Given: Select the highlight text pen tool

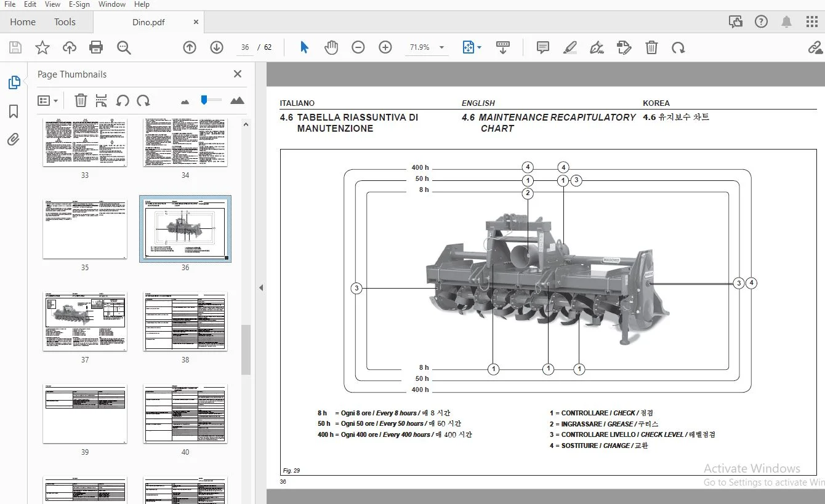Looking at the screenshot, I should (x=570, y=47).
